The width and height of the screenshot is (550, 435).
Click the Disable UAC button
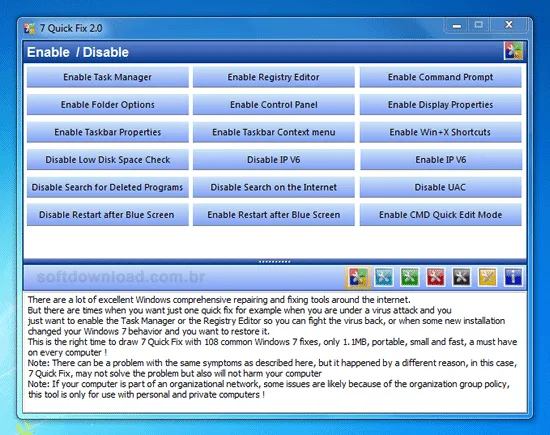441,187
